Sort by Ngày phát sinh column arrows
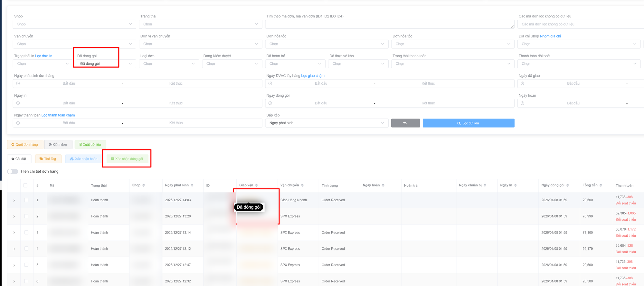 point(192,185)
